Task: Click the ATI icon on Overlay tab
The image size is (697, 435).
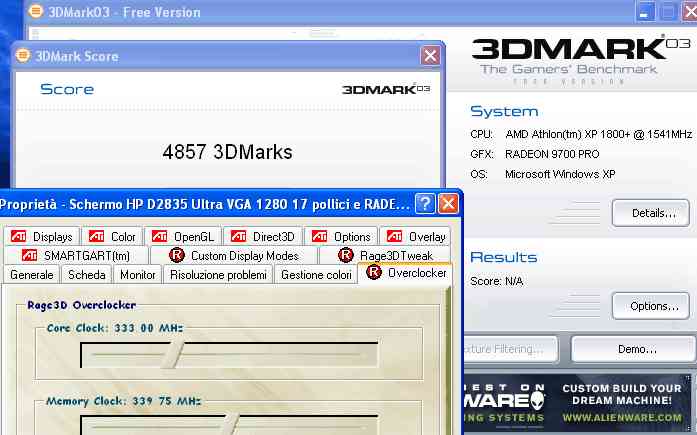Action: pos(394,236)
